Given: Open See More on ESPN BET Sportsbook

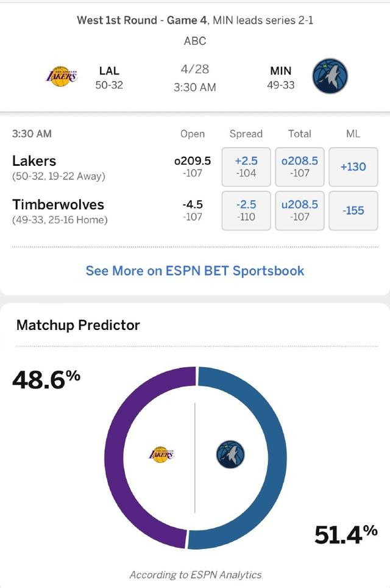Looking at the screenshot, I should coord(195,271).
